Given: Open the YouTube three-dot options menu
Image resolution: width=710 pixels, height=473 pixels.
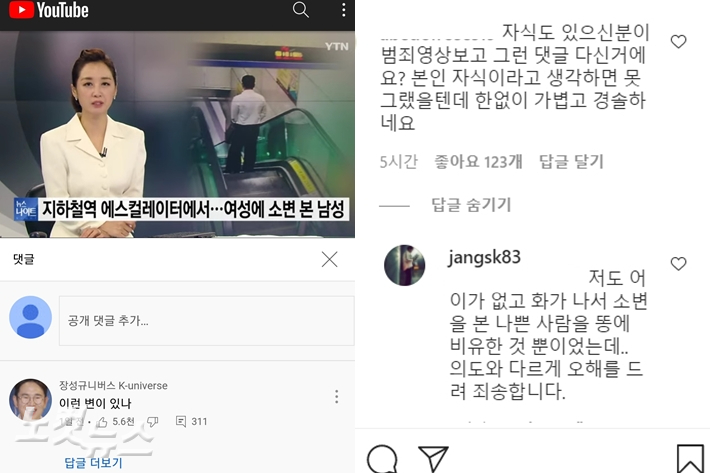Looking at the screenshot, I should point(344,10).
